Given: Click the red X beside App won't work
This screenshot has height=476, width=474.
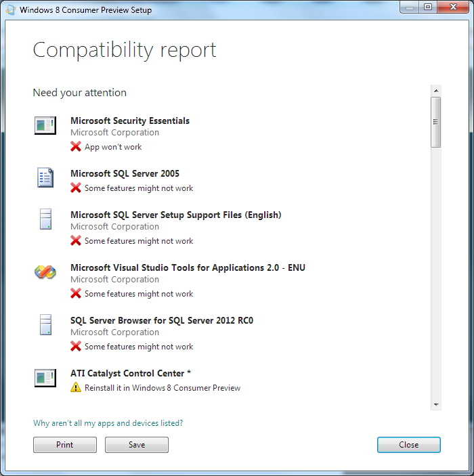Looking at the screenshot, I should pyautogui.click(x=76, y=146).
